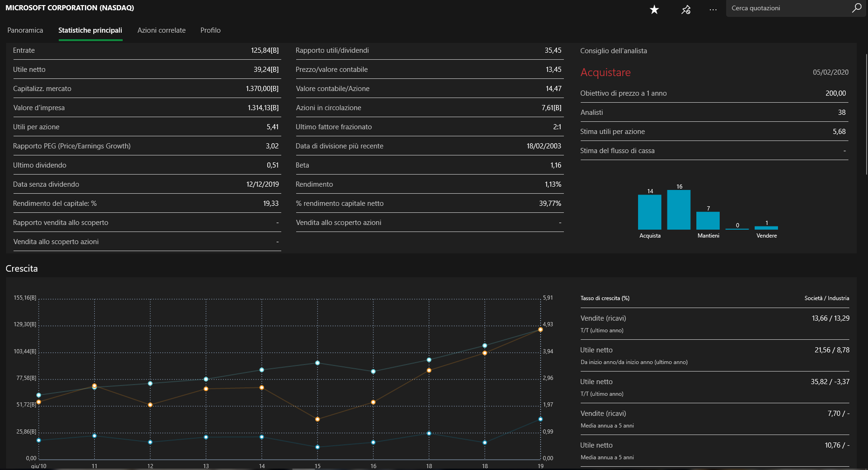This screenshot has height=470, width=868.
Task: Switch to the Panoramica tab
Action: coord(25,30)
